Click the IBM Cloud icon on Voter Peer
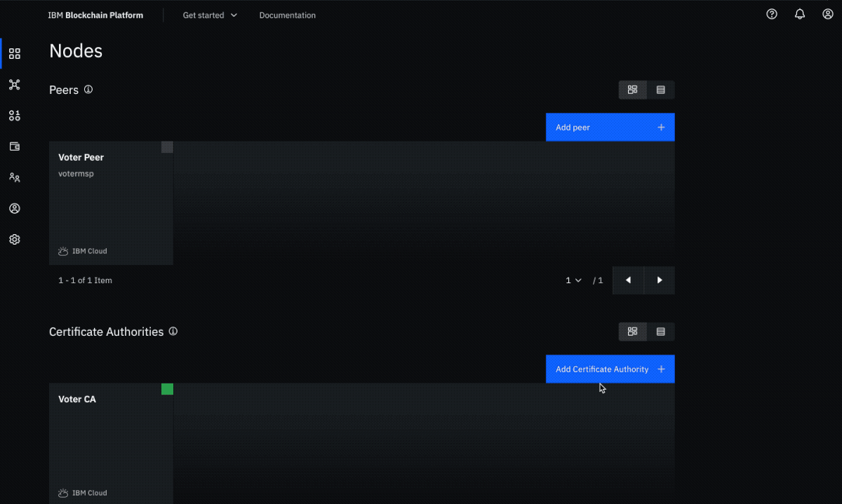Image resolution: width=842 pixels, height=504 pixels. tap(63, 251)
